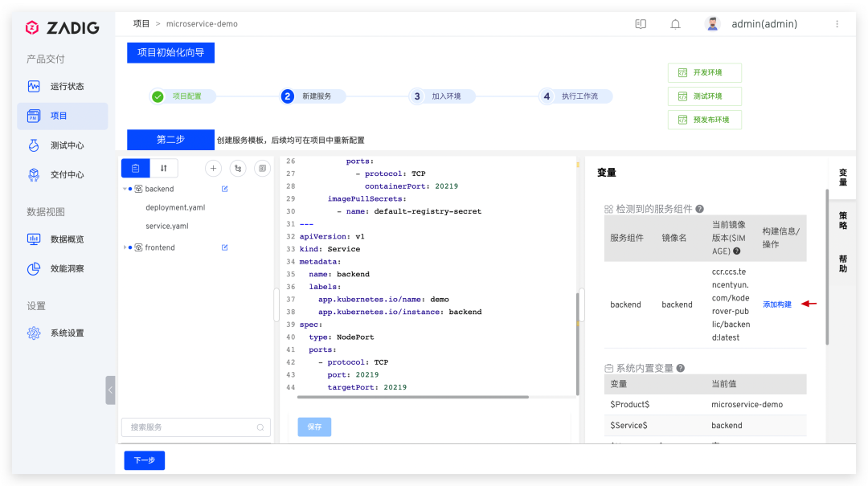Select 项目 in the sidebar
This screenshot has height=486, width=868.
pos(62,116)
